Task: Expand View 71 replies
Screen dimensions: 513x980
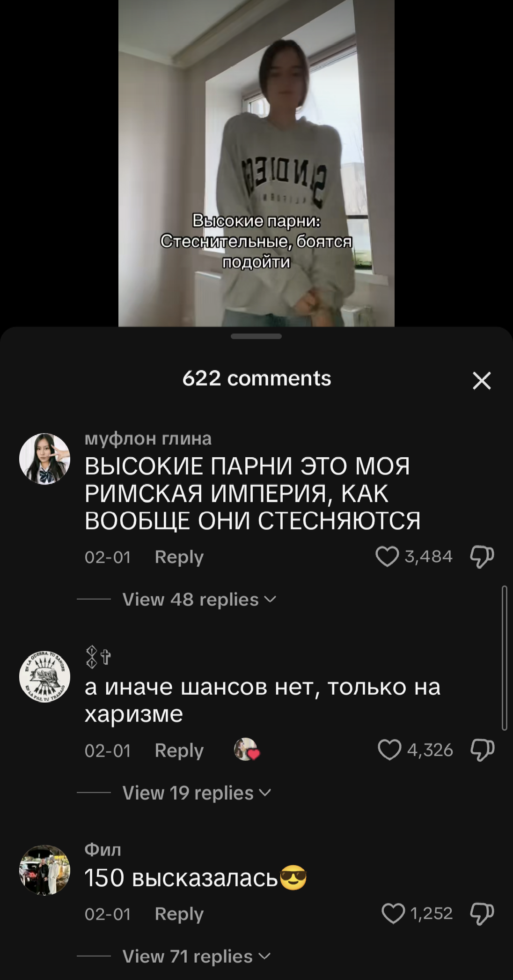Action: point(196,956)
